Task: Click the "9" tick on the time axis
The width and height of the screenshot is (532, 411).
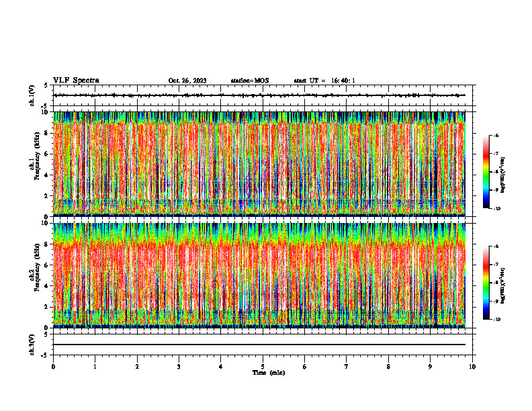Action: (430, 367)
